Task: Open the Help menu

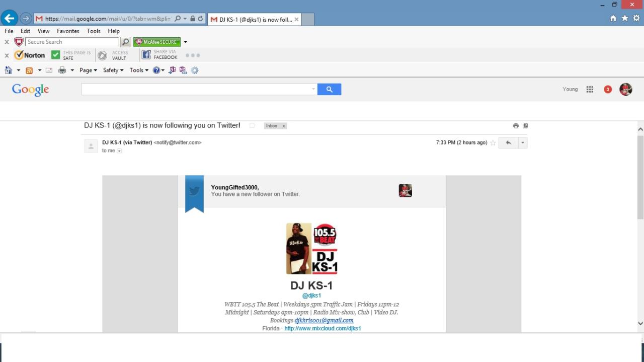Action: [114, 31]
